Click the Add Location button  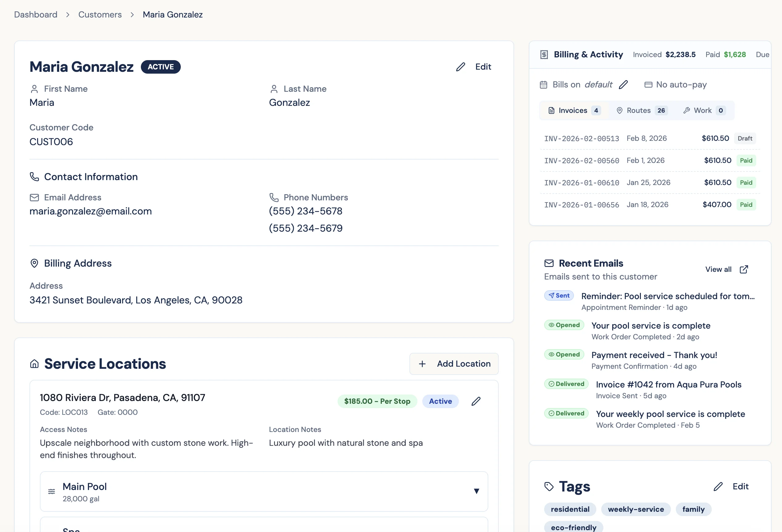point(454,364)
